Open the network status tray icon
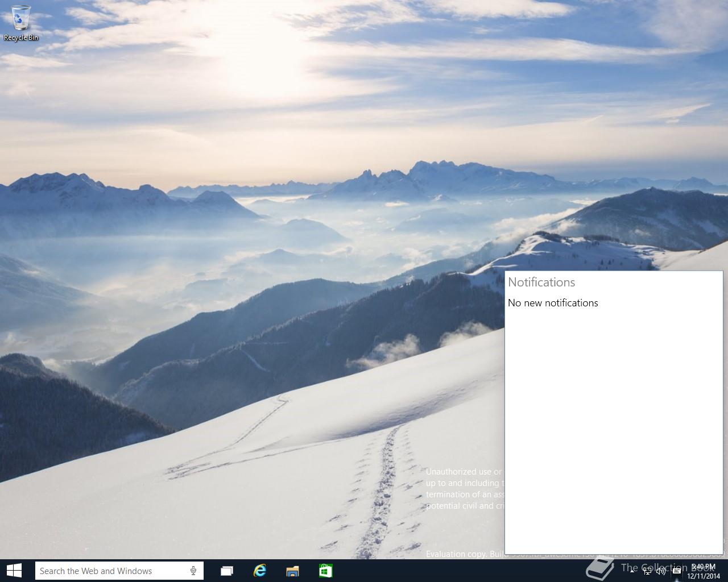The height and width of the screenshot is (582, 728). coord(647,571)
